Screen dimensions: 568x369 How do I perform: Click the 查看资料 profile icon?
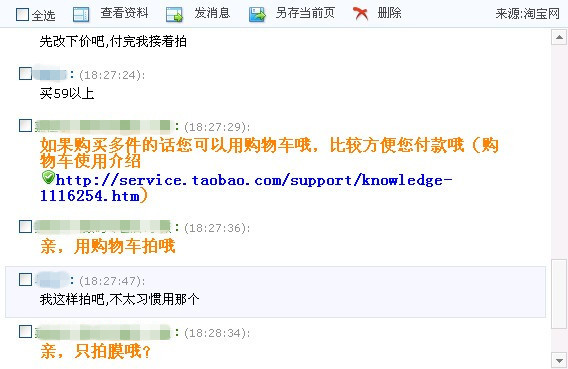click(81, 14)
